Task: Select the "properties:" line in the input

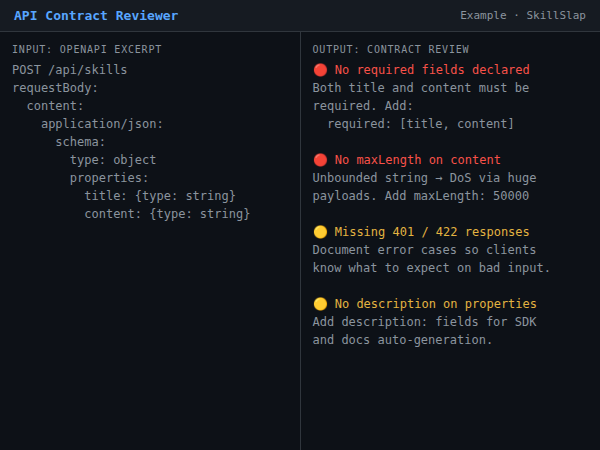Action: coord(109,178)
